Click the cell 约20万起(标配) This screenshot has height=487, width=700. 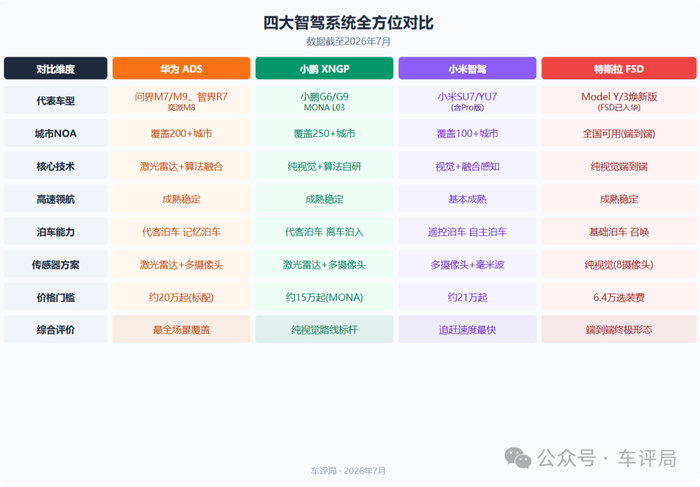[x=181, y=297]
